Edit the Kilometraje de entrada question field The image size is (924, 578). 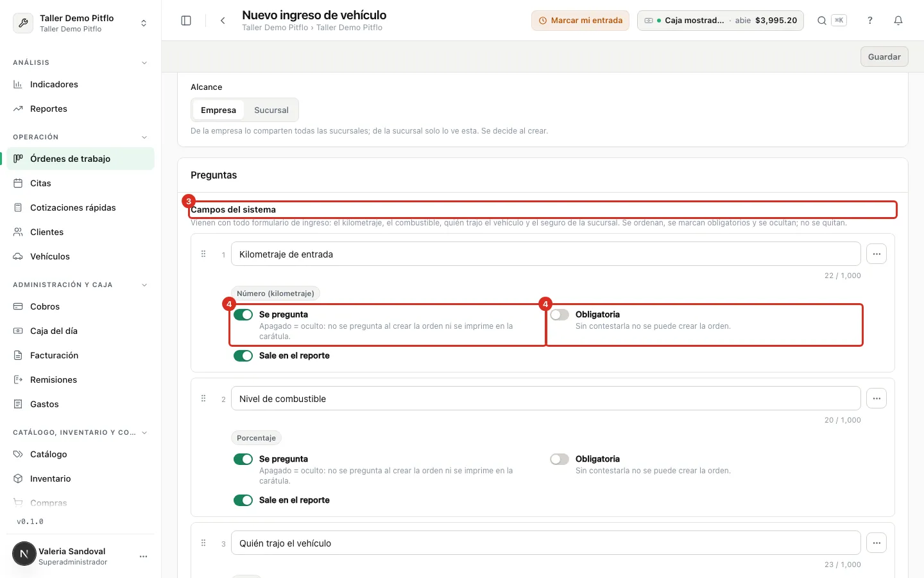coord(545,254)
